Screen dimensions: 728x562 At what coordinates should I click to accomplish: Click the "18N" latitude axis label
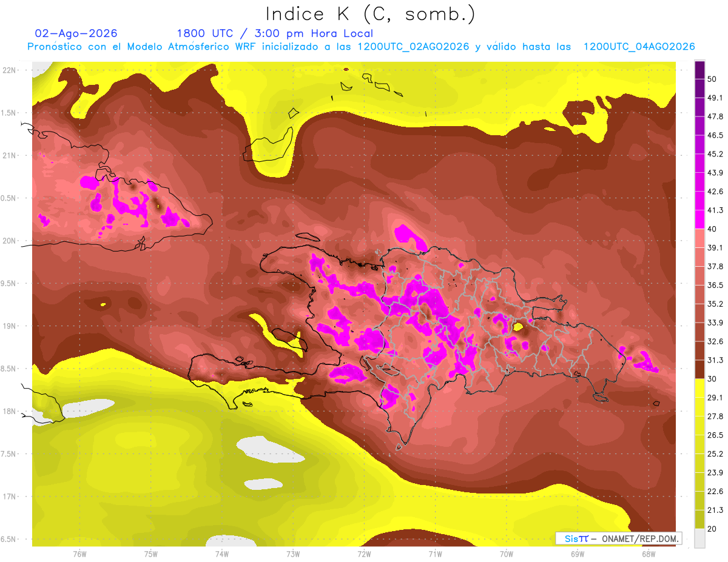10,411
